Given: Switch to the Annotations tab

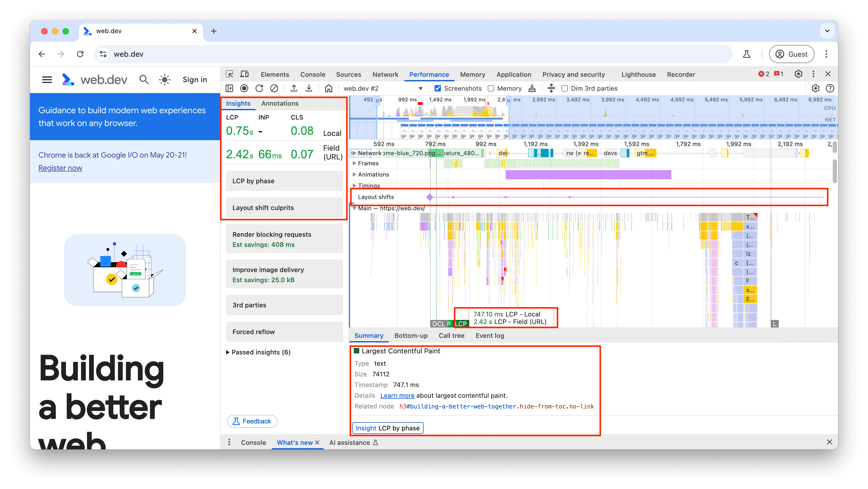Looking at the screenshot, I should 280,103.
